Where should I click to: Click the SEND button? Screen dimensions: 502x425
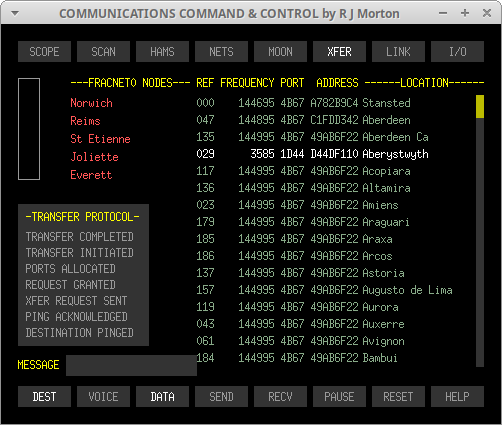[221, 397]
